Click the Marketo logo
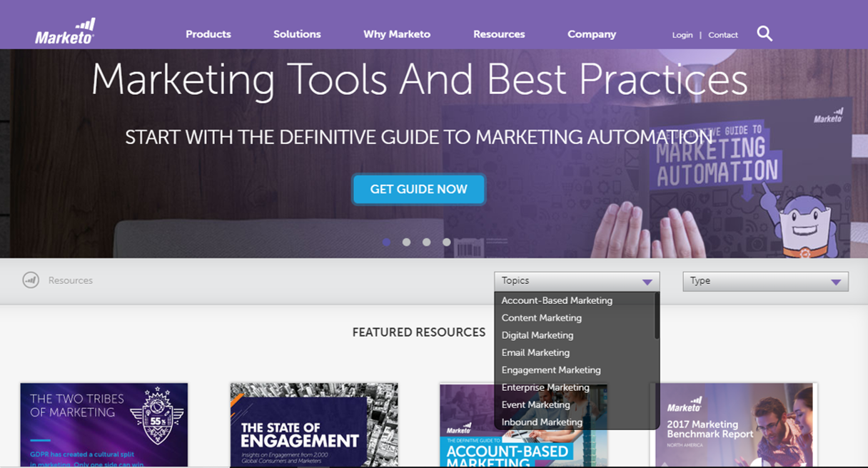The image size is (868, 468). point(65,31)
